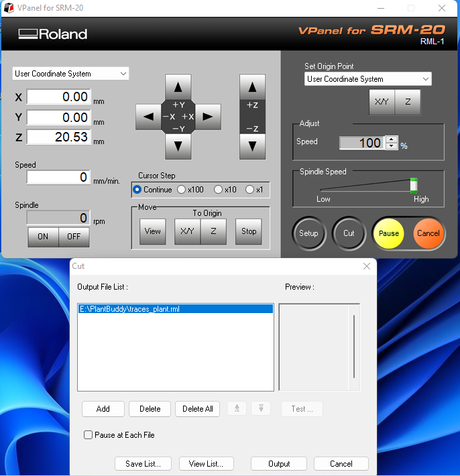Raise spindle with +Z arrow

[252, 87]
